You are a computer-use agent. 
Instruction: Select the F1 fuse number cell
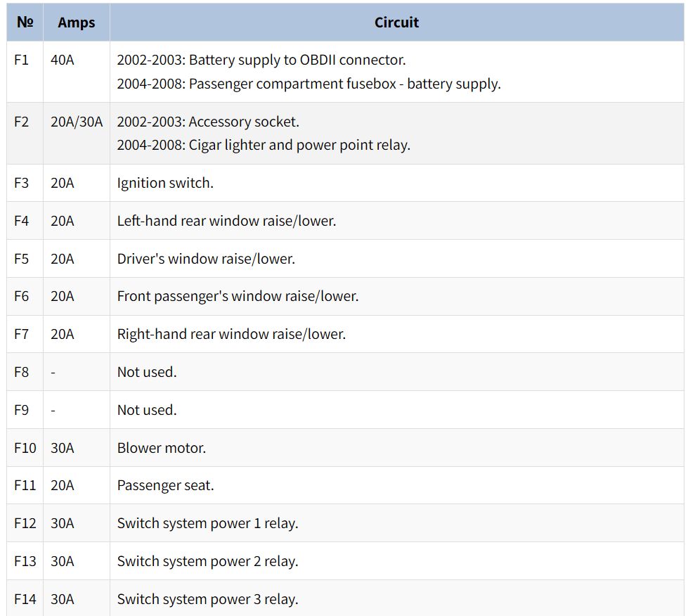(x=22, y=60)
